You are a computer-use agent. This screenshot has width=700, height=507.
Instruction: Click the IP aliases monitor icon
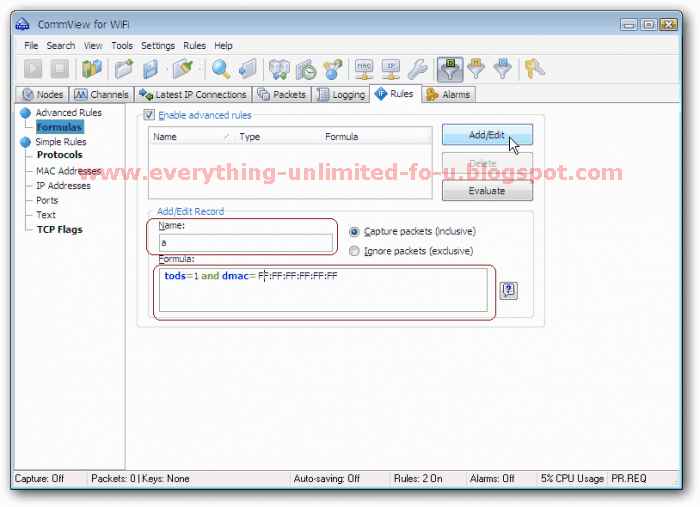click(391, 69)
